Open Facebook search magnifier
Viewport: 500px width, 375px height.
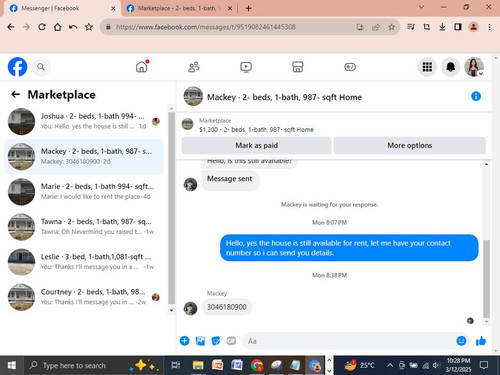point(41,67)
